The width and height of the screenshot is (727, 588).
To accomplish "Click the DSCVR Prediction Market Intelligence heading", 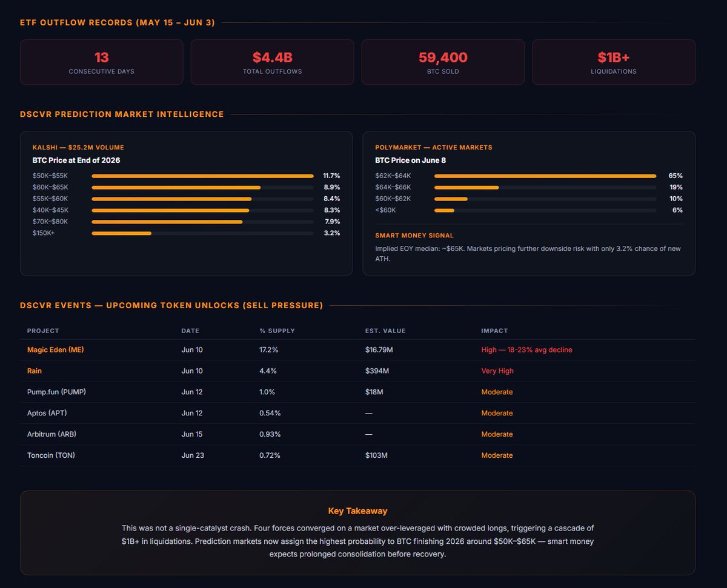I will (122, 114).
